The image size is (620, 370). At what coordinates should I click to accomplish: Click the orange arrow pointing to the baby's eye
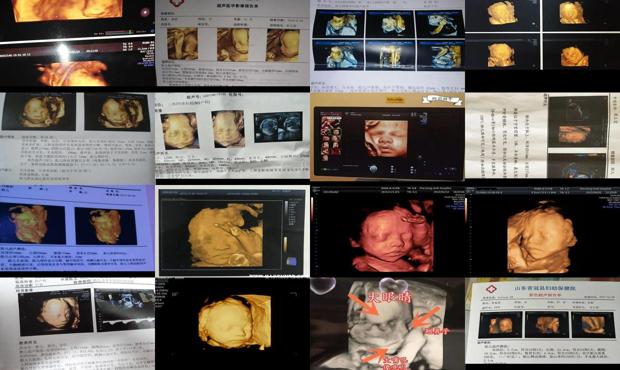coord(363,304)
